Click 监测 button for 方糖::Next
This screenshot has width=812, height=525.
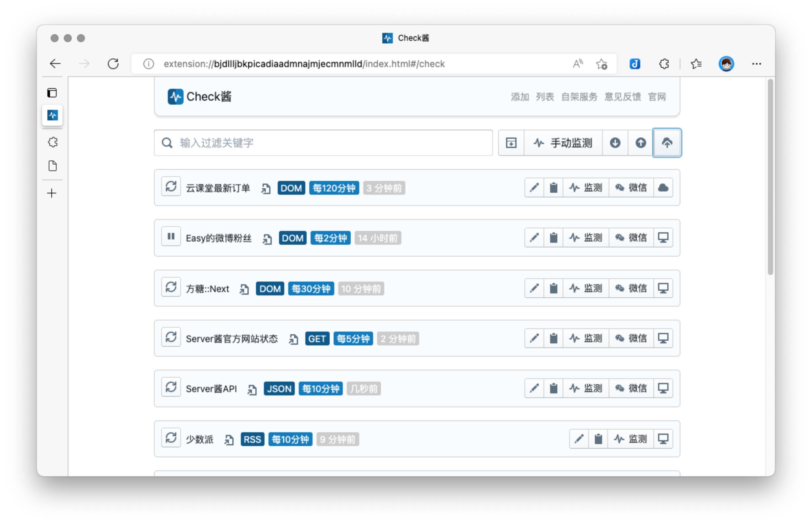pyautogui.click(x=585, y=288)
